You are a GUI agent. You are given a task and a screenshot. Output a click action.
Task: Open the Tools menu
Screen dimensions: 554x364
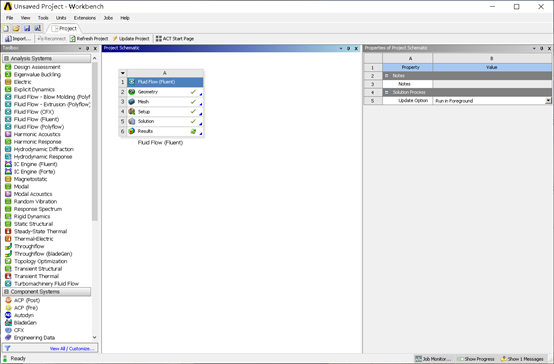coord(43,18)
